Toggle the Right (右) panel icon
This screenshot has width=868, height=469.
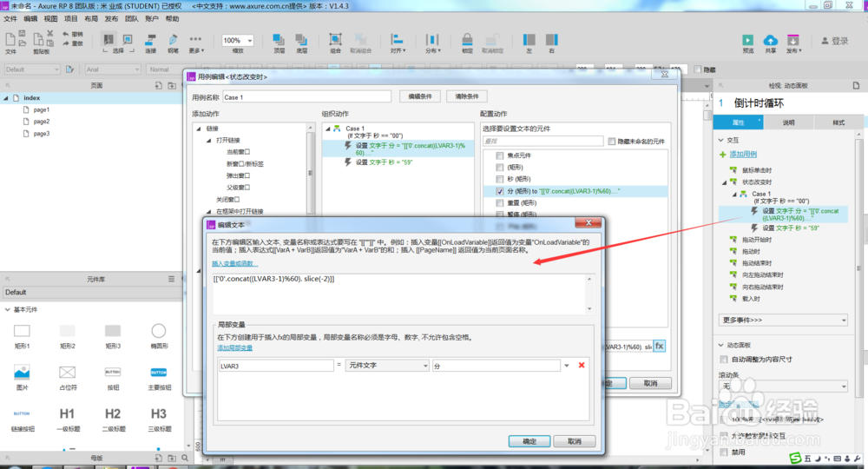pos(551,39)
